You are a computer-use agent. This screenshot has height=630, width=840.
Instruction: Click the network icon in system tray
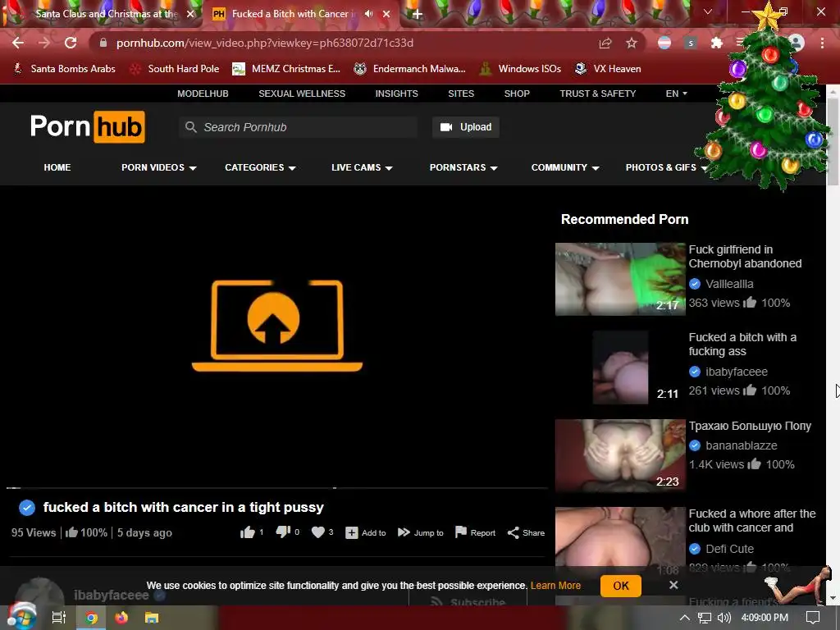(705, 618)
